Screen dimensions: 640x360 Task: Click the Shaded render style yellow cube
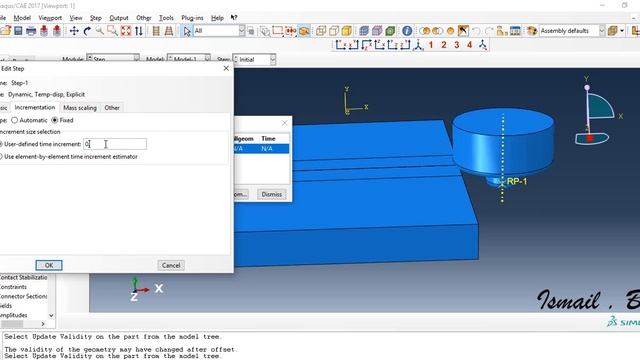(347, 31)
